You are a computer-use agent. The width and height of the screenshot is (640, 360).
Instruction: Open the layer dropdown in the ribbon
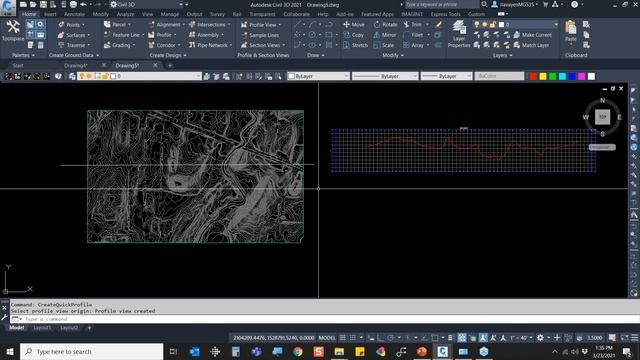pos(556,24)
